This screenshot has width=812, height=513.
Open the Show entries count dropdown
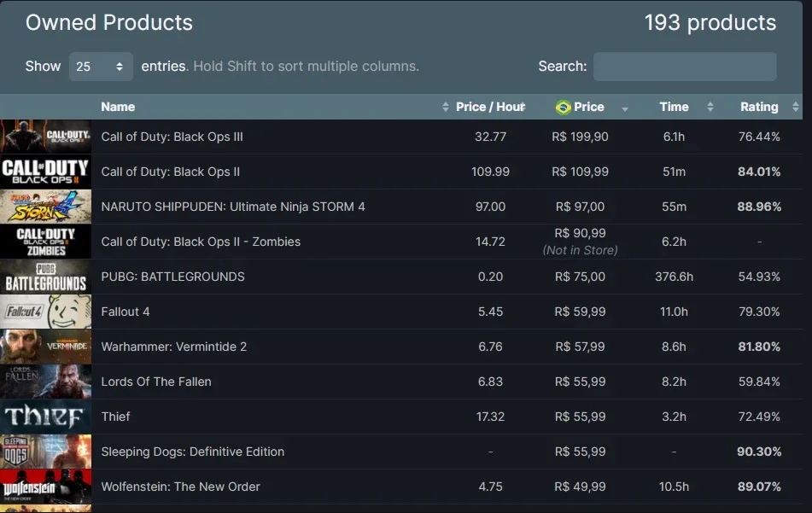(101, 67)
